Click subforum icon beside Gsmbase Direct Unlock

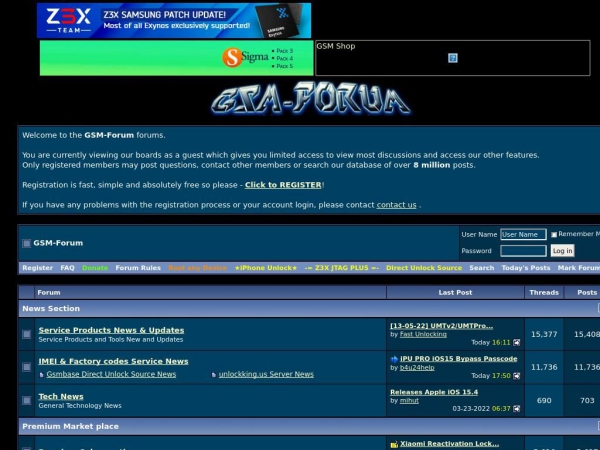click(41, 375)
